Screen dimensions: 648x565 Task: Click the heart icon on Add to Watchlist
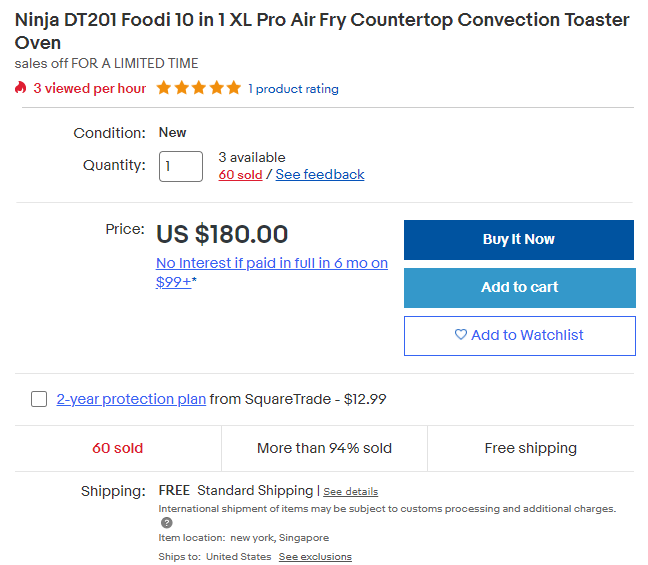pyautogui.click(x=461, y=335)
